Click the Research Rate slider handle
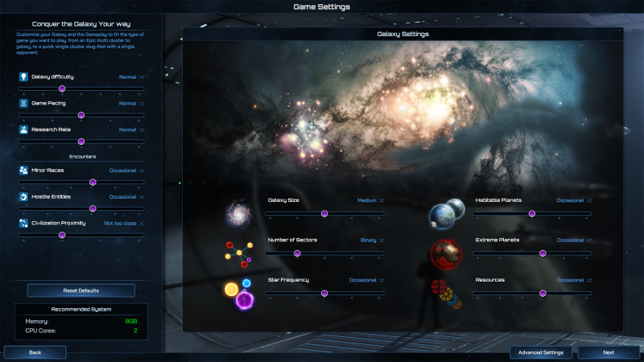Viewport: 644px width, 362px height. [x=81, y=142]
